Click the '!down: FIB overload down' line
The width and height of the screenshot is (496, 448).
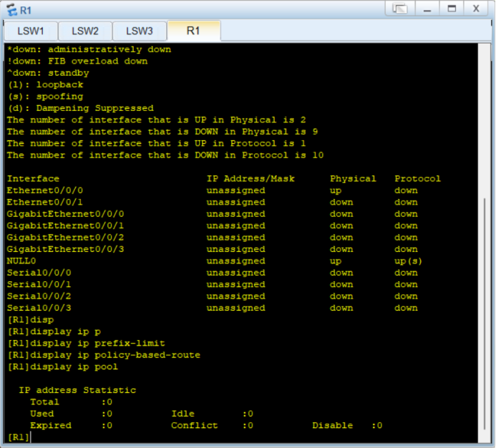77,61
